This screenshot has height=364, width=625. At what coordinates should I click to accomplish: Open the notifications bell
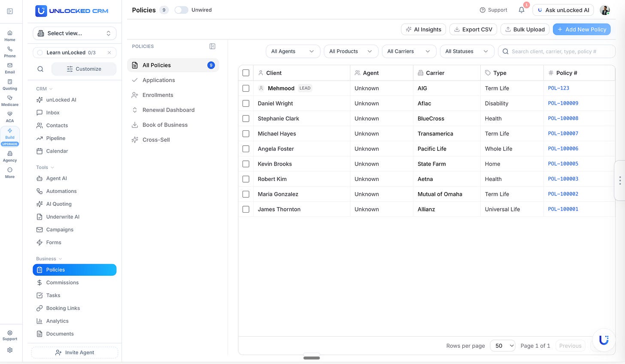[522, 10]
